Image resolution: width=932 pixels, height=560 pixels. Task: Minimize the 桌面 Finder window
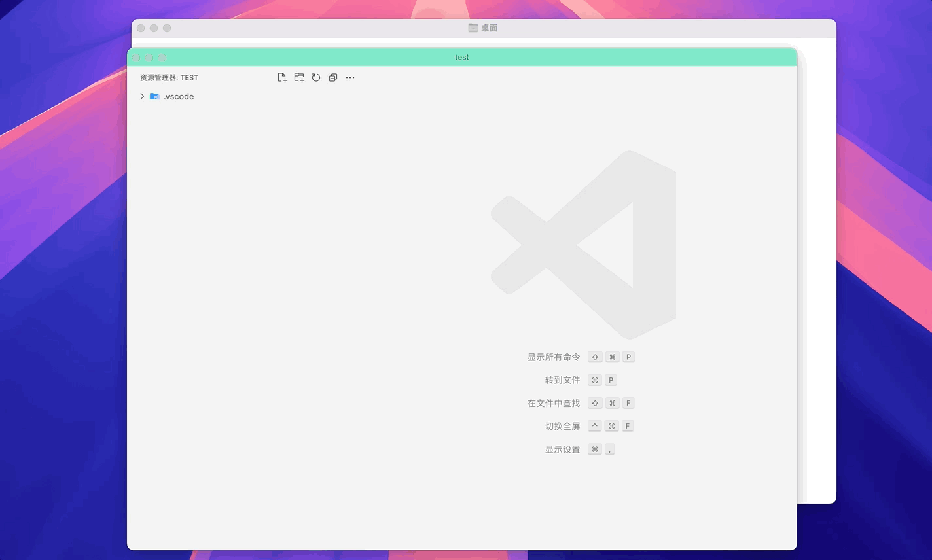[x=154, y=28]
